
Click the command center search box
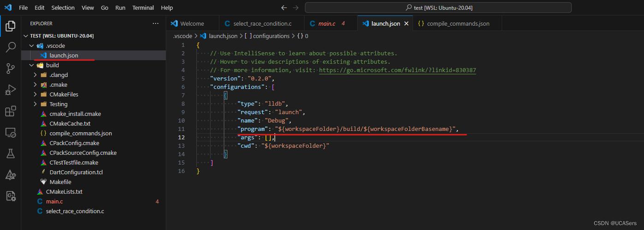438,8
